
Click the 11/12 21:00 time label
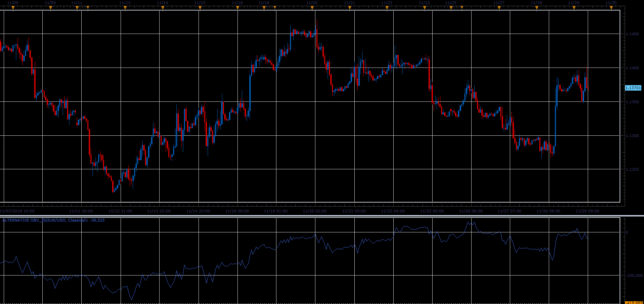pyautogui.click(x=120, y=211)
